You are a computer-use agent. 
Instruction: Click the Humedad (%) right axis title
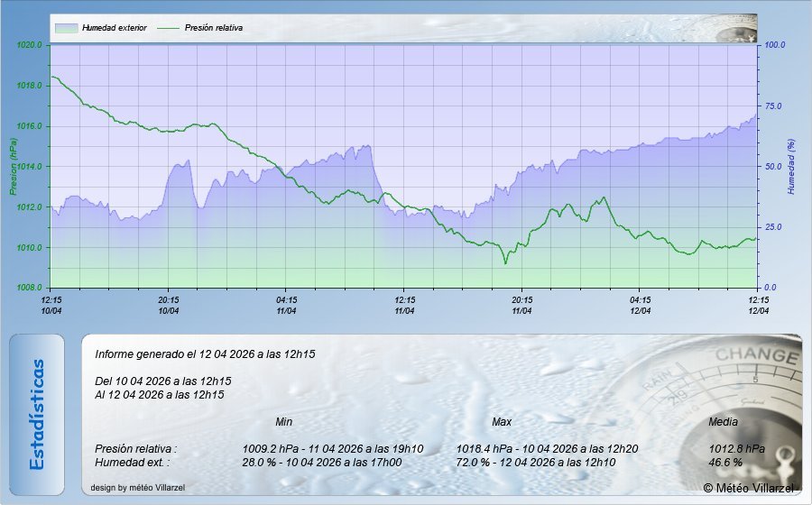pos(790,167)
